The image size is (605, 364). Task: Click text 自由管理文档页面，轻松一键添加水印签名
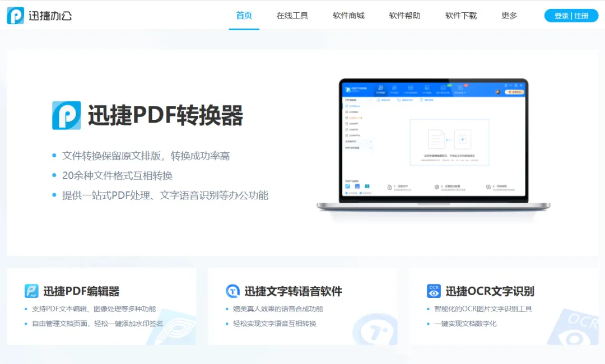click(97, 324)
